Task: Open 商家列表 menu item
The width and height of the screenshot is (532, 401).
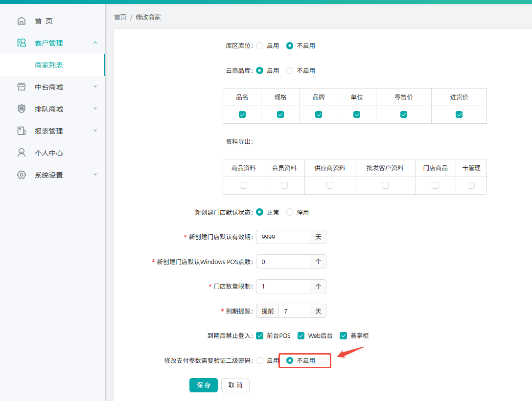Action: pyautogui.click(x=49, y=65)
